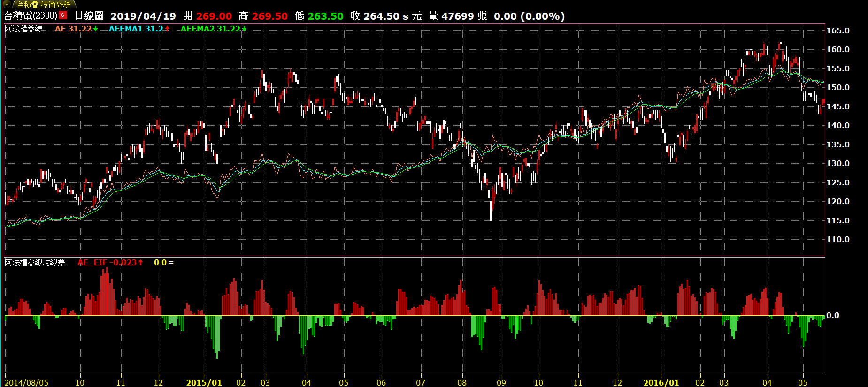Click the 165.0 label on the price axis
The height and width of the screenshot is (387, 868).
coord(838,30)
